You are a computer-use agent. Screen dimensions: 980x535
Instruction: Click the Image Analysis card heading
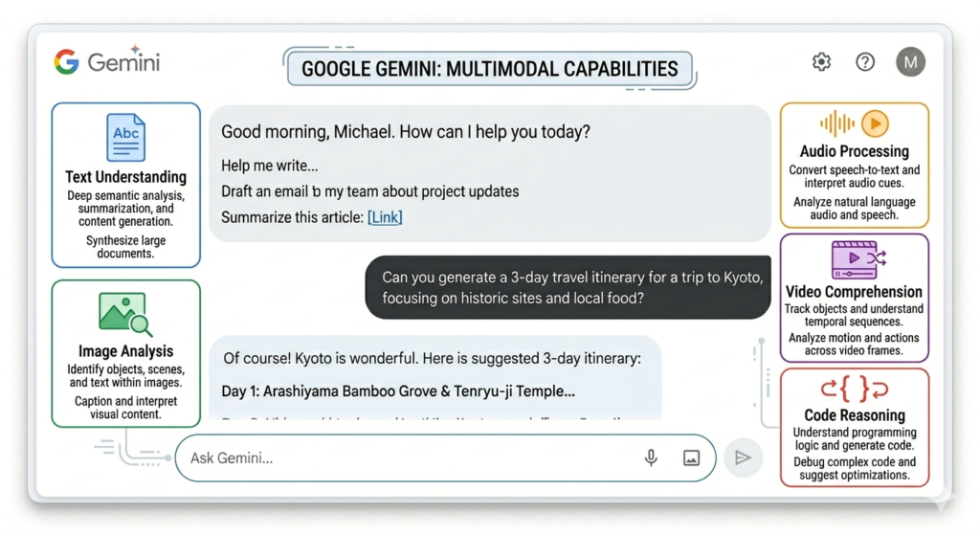point(125,351)
